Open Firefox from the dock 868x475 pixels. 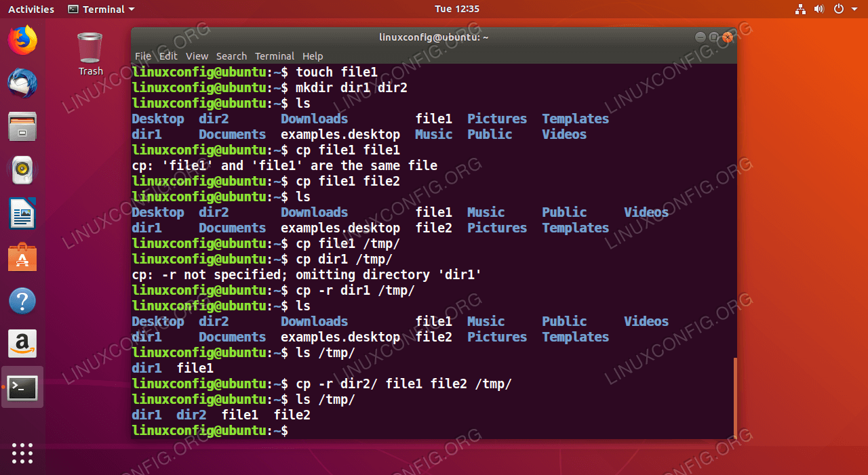[22, 40]
